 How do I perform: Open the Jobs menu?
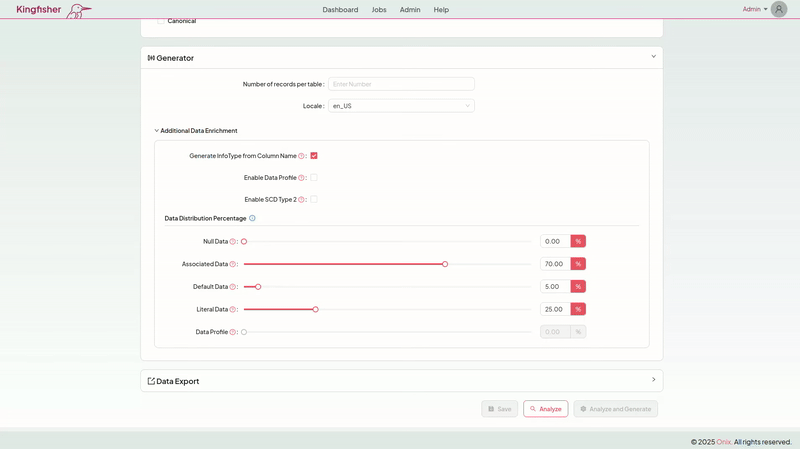pyautogui.click(x=379, y=10)
